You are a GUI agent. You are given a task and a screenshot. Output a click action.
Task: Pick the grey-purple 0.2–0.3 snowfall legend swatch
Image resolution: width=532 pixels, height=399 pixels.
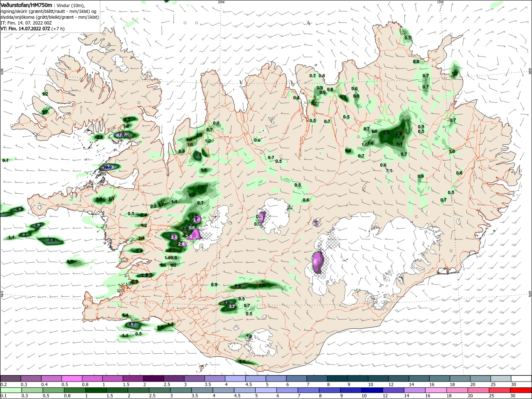(10, 378)
